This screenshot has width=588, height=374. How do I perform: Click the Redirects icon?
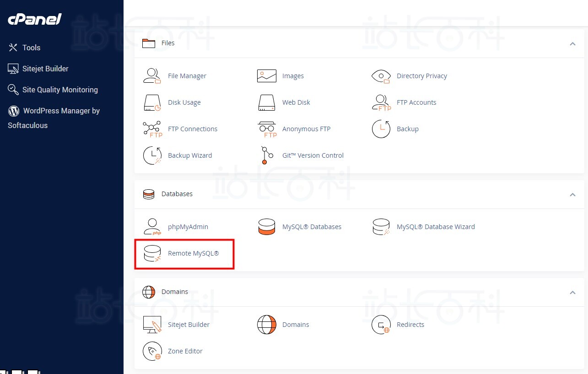tap(381, 325)
